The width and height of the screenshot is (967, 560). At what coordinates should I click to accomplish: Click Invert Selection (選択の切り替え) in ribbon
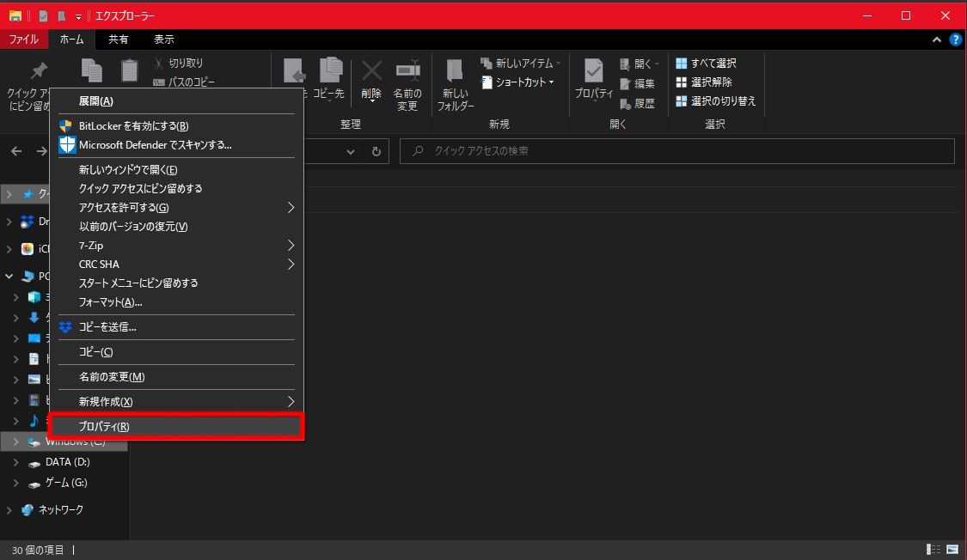(715, 101)
